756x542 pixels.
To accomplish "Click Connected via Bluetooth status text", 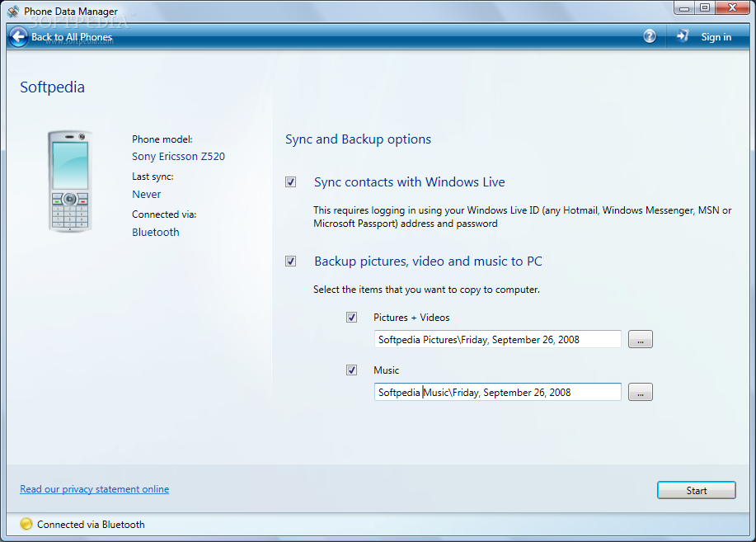I will (91, 525).
